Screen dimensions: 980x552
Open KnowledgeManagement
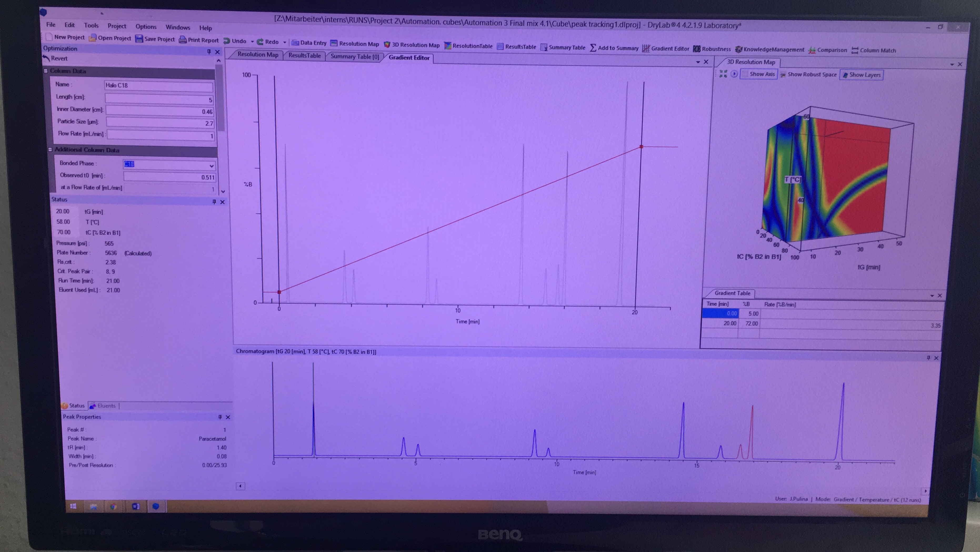pos(770,50)
